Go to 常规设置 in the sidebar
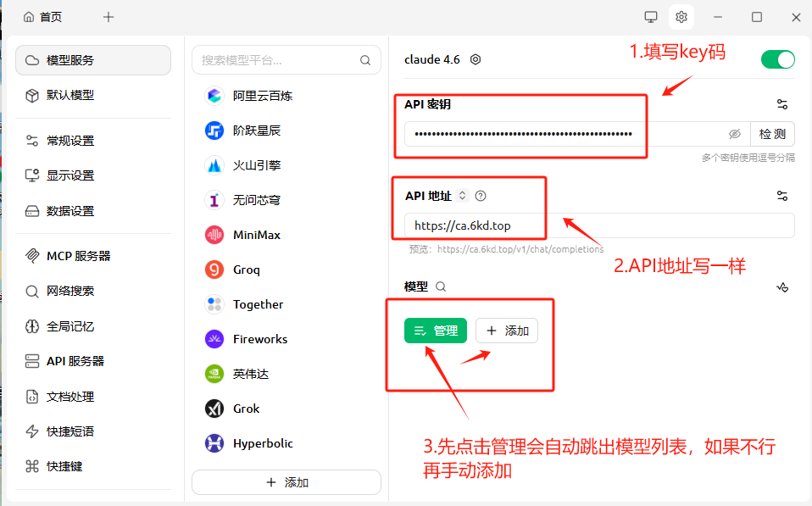This screenshot has height=506, width=812. (x=93, y=141)
